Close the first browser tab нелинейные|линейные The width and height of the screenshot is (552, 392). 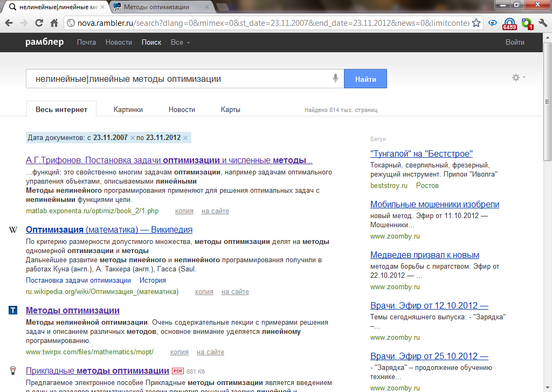102,7
